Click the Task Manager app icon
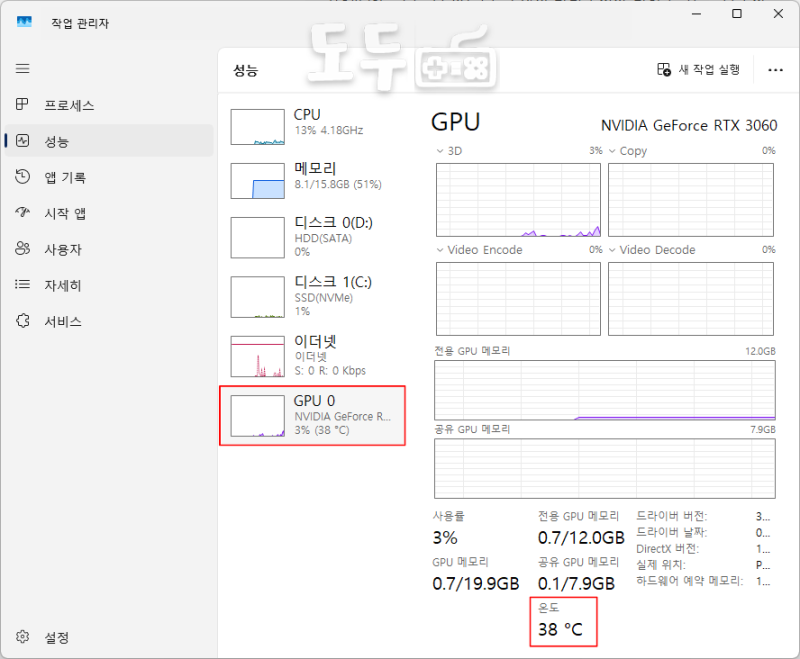 coord(24,22)
